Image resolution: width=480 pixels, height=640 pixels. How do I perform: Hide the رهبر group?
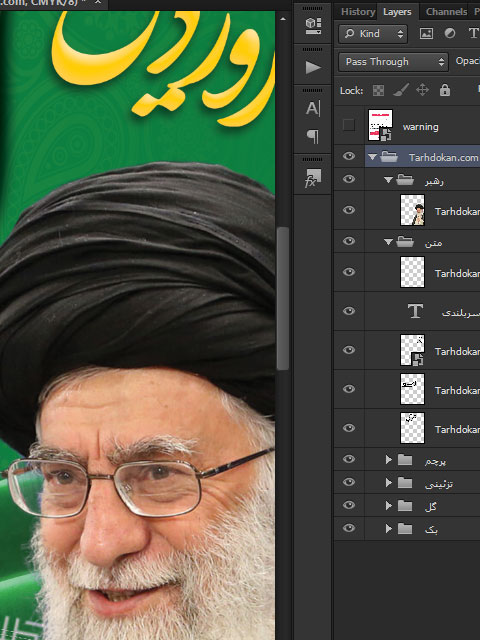349,179
